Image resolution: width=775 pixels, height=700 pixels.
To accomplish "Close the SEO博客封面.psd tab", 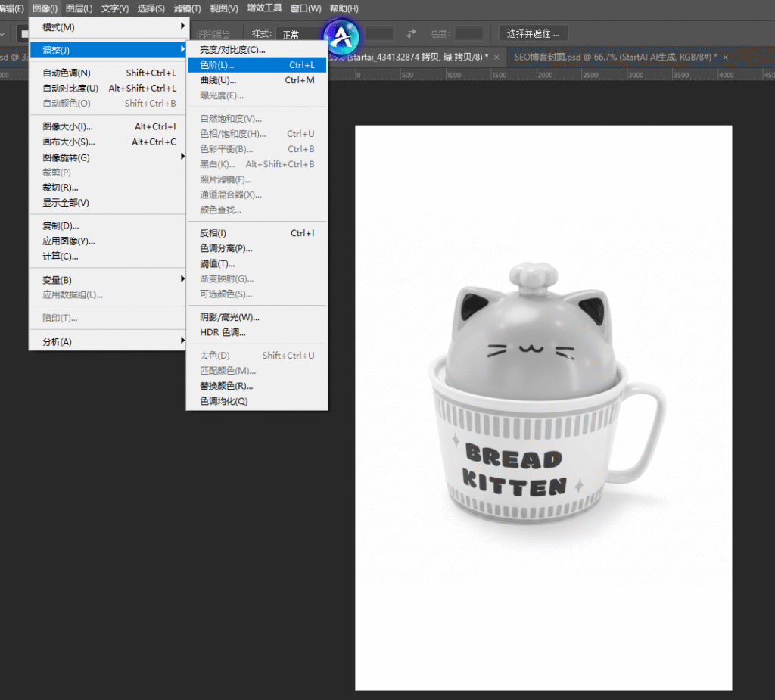I will coord(726,58).
